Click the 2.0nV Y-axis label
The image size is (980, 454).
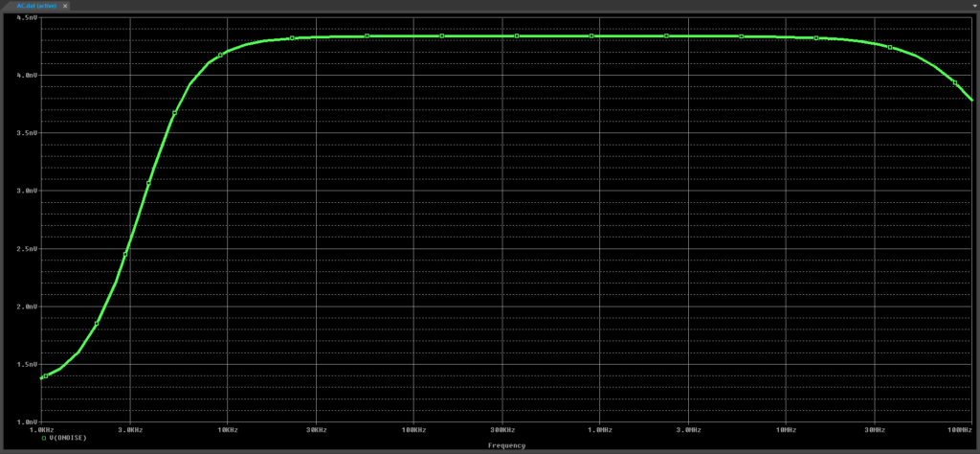pos(27,306)
